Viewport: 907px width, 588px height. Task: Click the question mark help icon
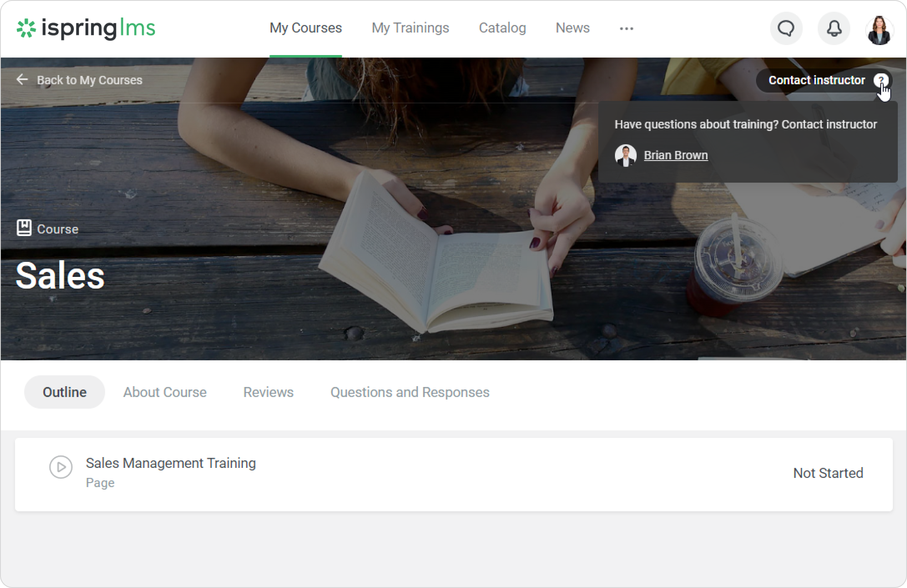click(x=881, y=80)
